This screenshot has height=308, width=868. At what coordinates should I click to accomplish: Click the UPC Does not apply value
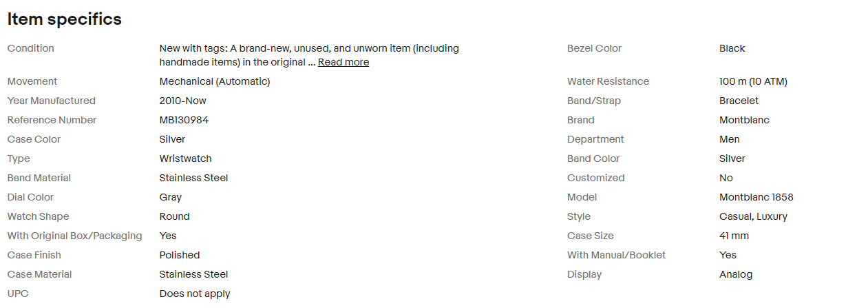click(195, 294)
